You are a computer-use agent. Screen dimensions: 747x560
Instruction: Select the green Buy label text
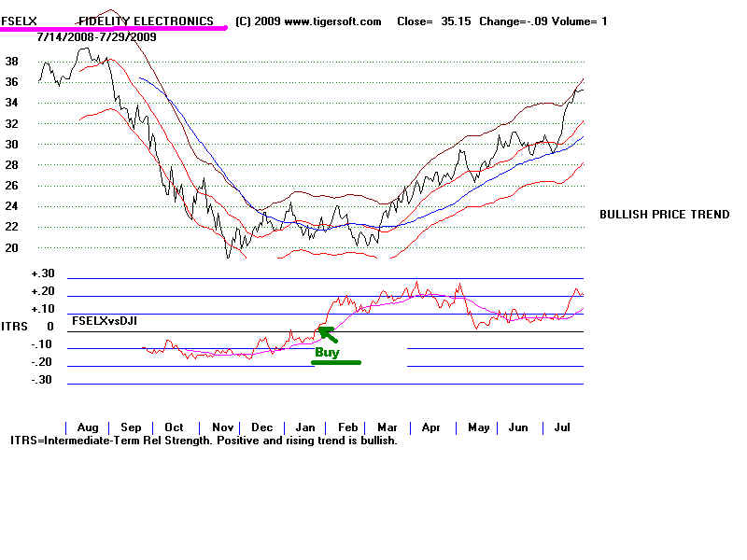[x=327, y=353]
